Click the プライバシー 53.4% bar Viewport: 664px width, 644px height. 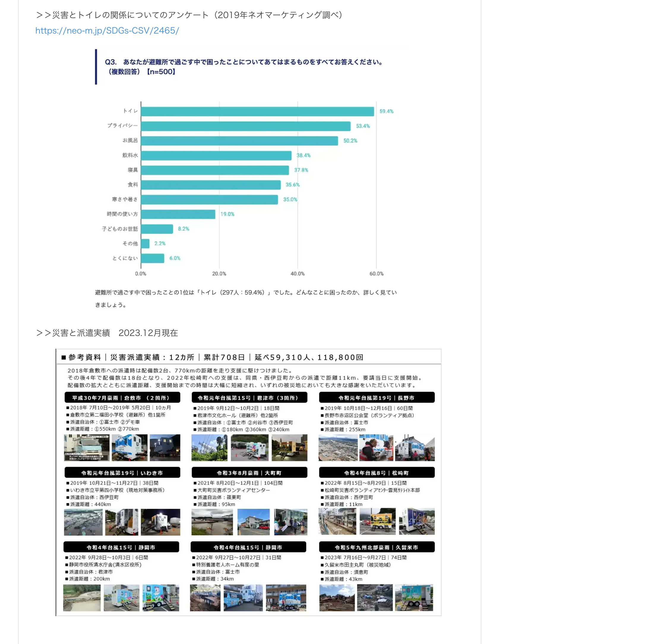(246, 126)
